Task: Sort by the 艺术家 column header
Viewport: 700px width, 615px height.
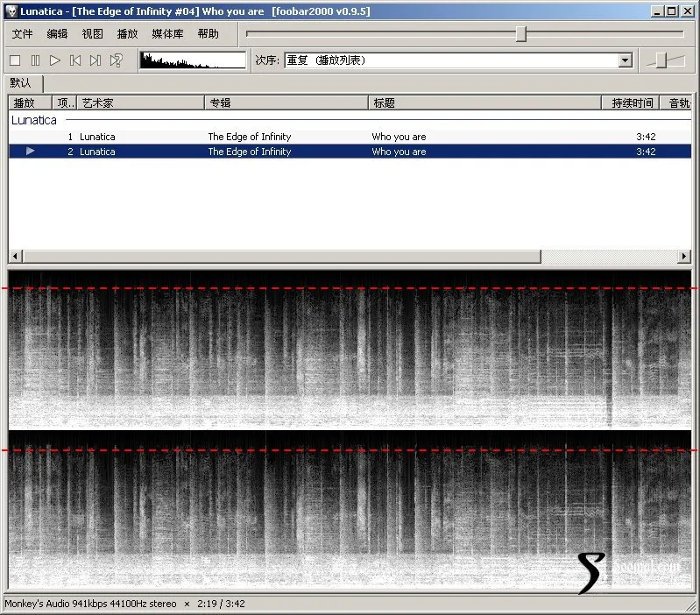Action: (x=141, y=103)
